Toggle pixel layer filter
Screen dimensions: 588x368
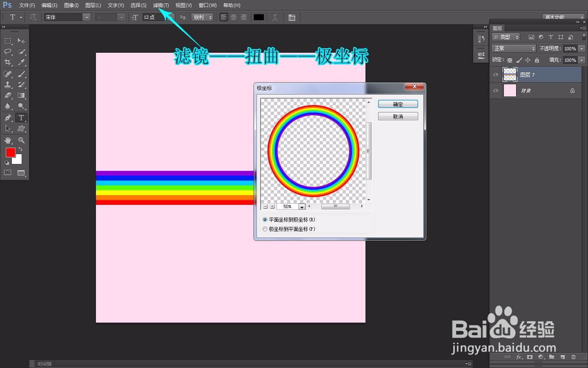[x=531, y=37]
